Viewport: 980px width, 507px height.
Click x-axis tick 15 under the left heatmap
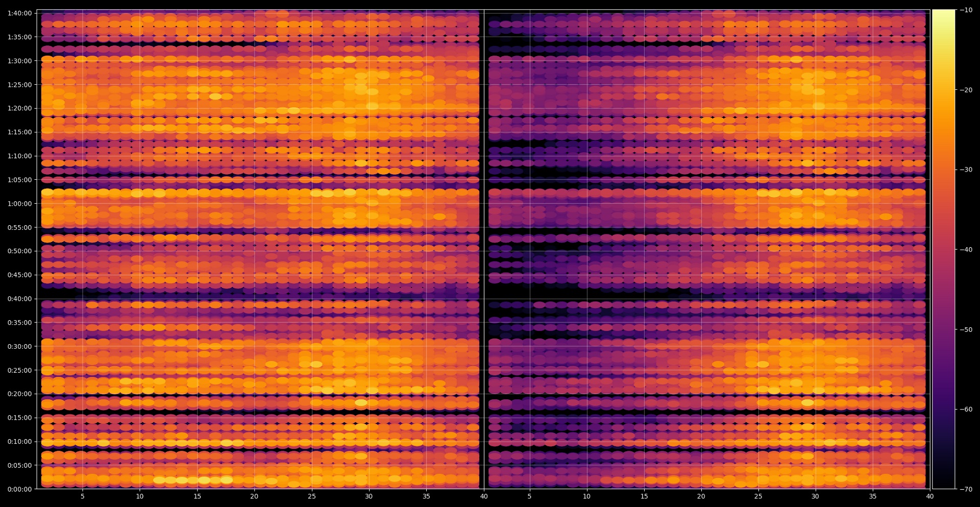coord(198,496)
